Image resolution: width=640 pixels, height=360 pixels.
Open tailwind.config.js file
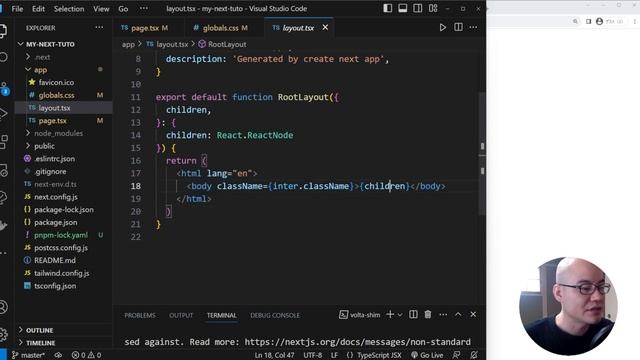click(63, 273)
